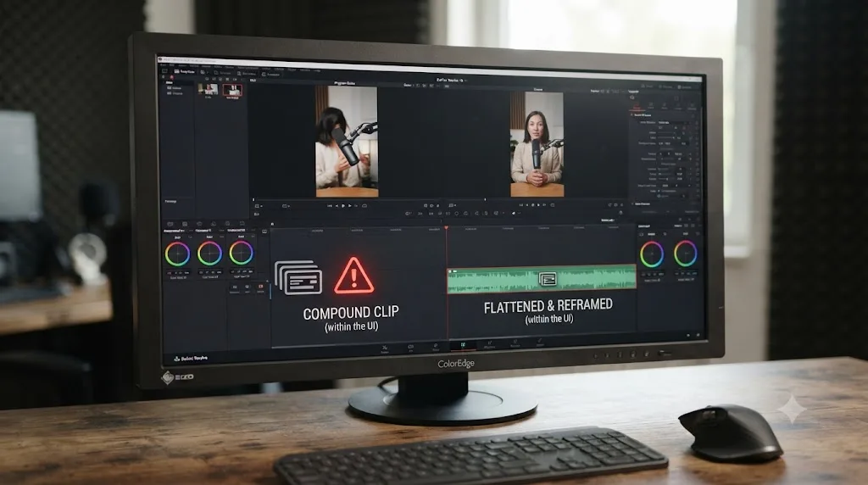Switch to the last page icon in the bottom page bar
Screen dimensions: 868x485
(540, 343)
